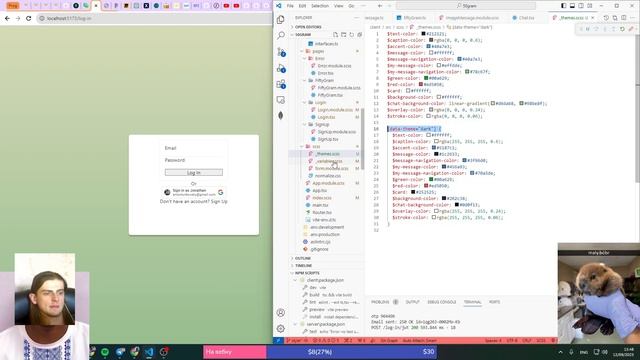
Task: Toggle the primary side bar layout icon
Action: [563, 6]
